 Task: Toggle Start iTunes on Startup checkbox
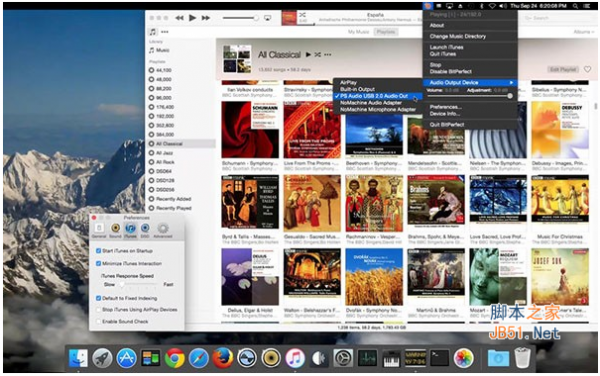coord(98,251)
